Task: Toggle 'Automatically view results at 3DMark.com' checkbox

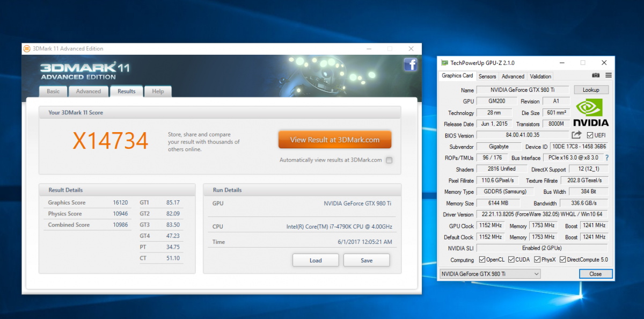Action: tap(389, 160)
